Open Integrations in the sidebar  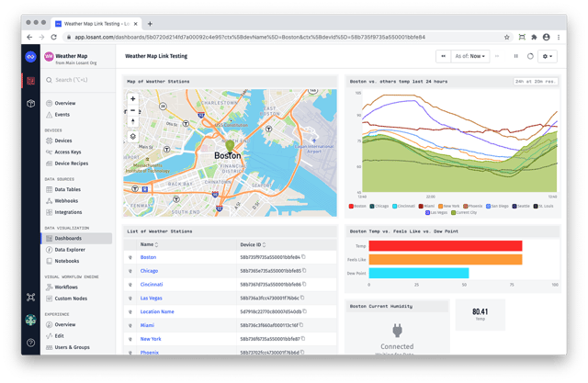point(68,212)
